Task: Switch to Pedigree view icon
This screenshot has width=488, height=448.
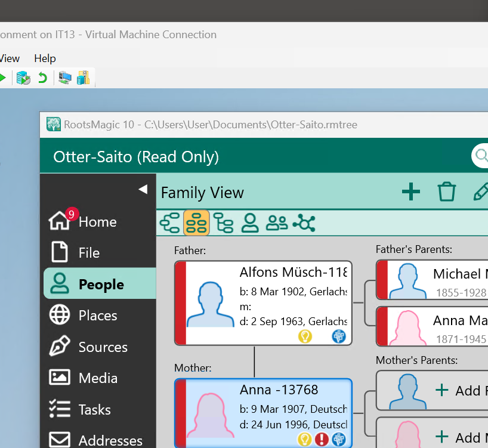Action: [170, 223]
